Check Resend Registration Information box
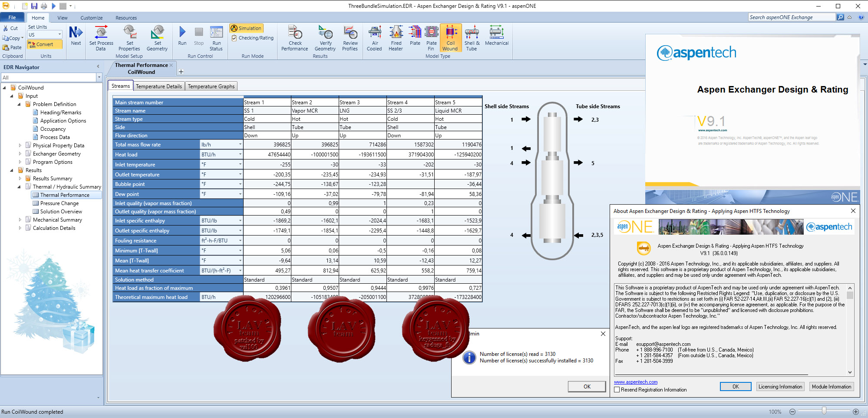 pos(617,390)
